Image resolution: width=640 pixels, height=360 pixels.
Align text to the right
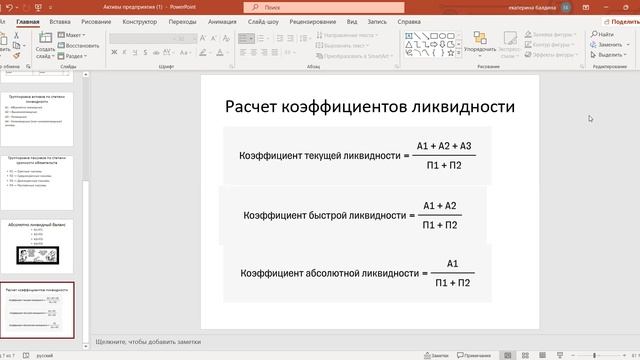[x=264, y=52]
